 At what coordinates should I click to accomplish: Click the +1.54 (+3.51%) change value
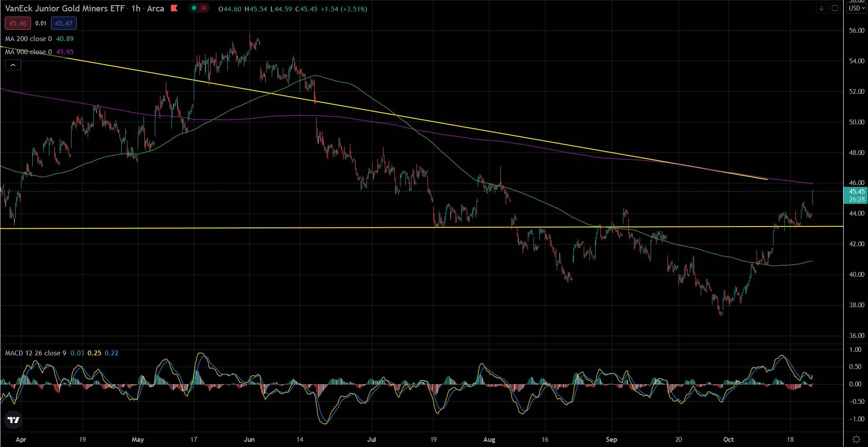point(344,9)
